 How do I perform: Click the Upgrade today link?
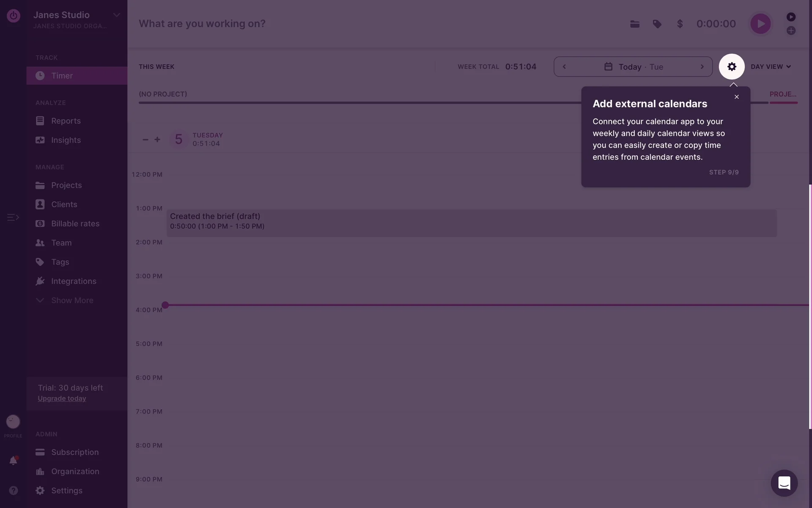[x=62, y=398]
